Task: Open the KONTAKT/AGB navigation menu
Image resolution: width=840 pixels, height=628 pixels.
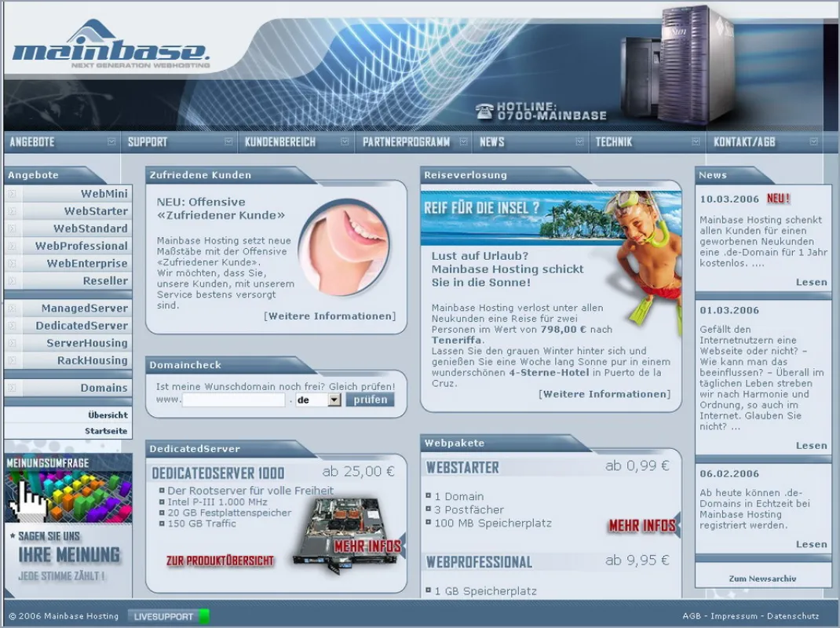Action: coord(744,142)
